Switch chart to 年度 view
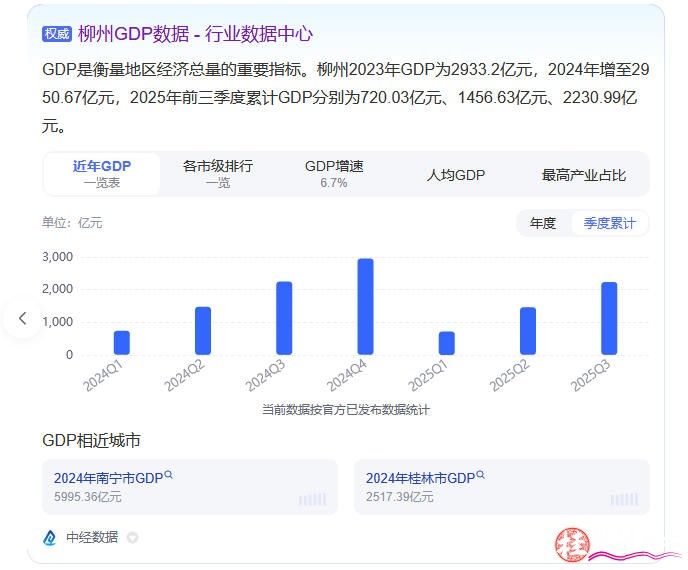The image size is (688, 570). coord(543,223)
